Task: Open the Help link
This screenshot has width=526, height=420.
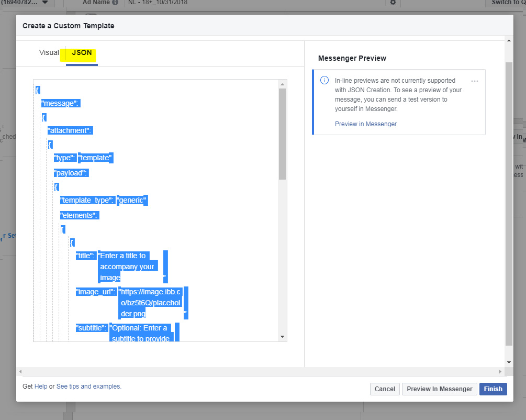Action: (x=41, y=386)
